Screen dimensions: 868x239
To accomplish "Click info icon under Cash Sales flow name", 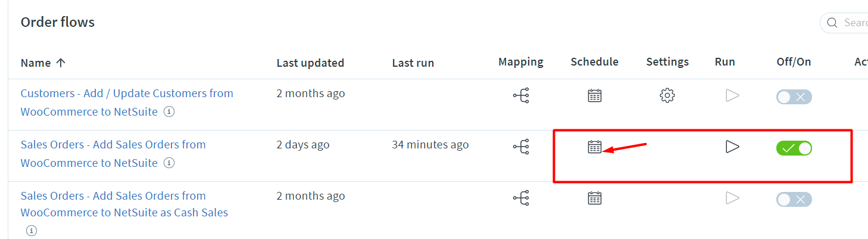I will [32, 231].
